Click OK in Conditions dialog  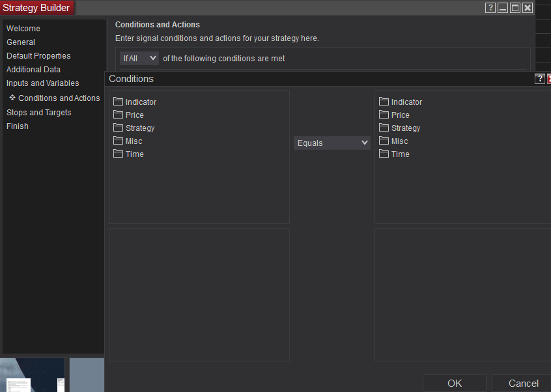455,384
